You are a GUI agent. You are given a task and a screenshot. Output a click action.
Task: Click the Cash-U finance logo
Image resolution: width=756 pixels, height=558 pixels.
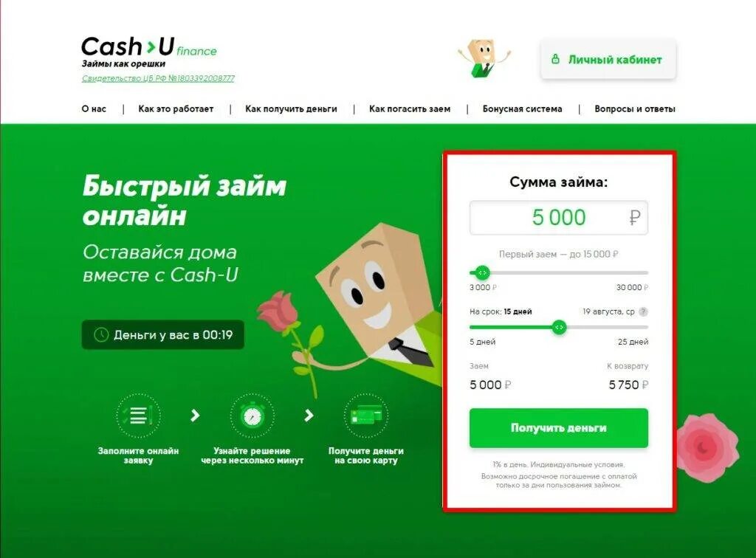149,47
